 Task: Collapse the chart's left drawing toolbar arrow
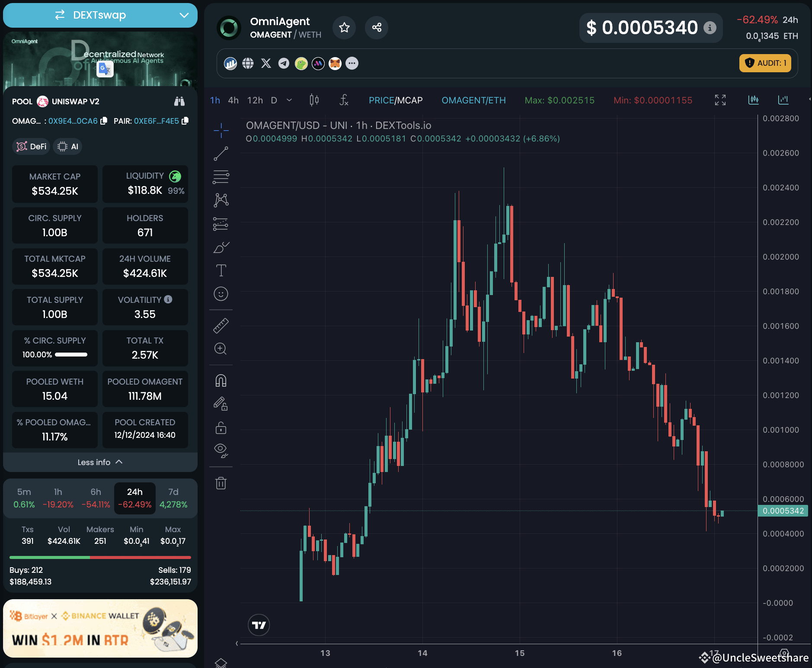click(x=237, y=643)
